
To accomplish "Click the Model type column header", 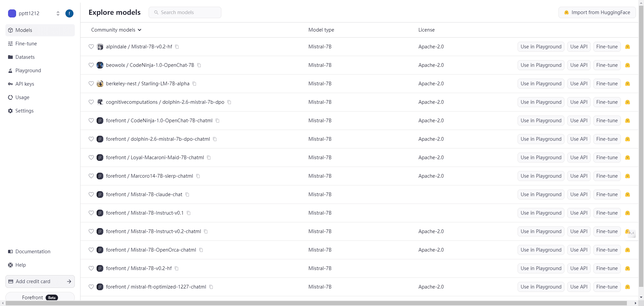I will [321, 30].
